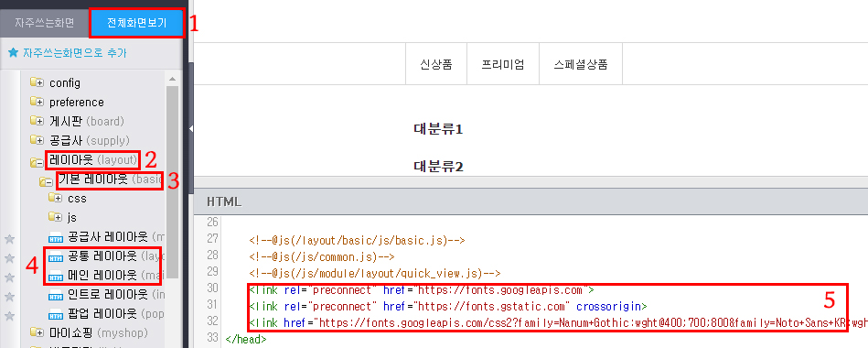Click the HTML editor panel header

[x=530, y=201]
